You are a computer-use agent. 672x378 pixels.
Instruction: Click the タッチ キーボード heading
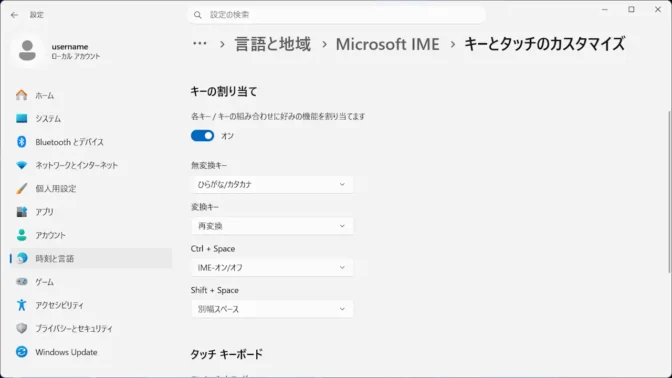point(226,354)
